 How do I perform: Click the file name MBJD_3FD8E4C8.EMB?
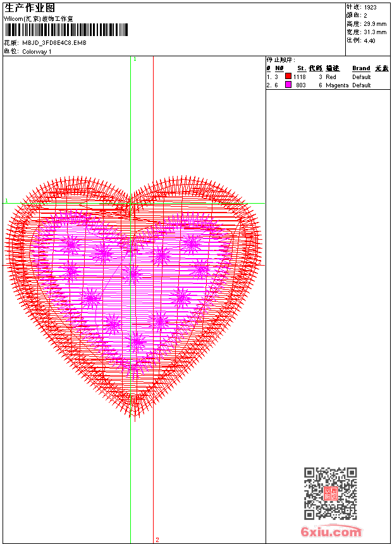[x=54, y=43]
